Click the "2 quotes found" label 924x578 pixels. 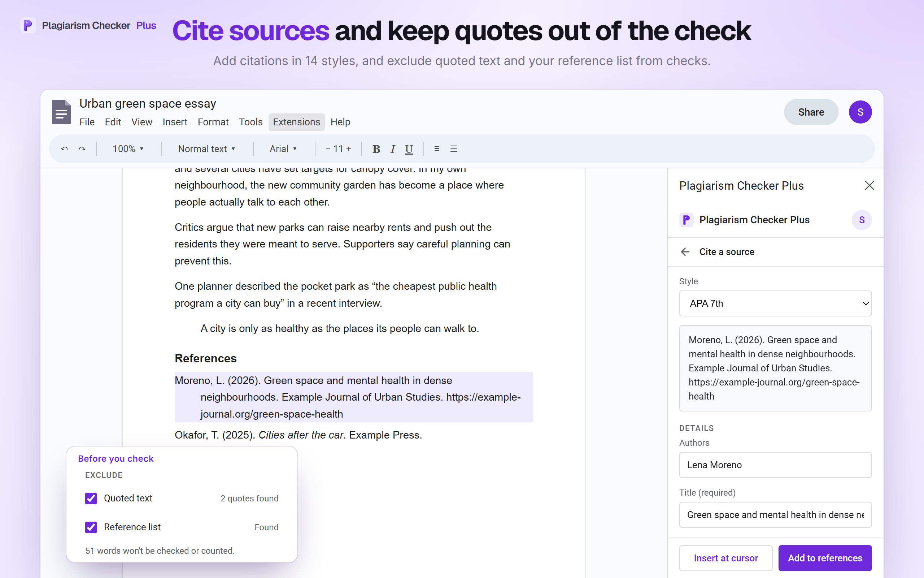249,498
